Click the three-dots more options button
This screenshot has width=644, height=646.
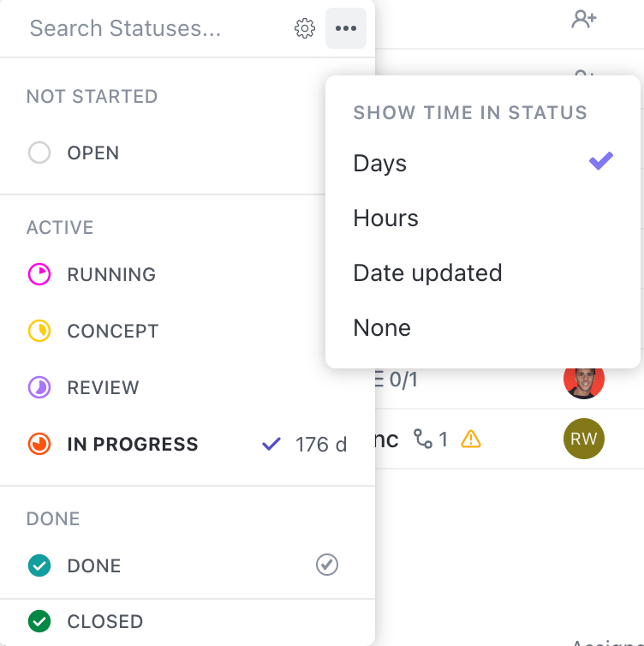346,29
